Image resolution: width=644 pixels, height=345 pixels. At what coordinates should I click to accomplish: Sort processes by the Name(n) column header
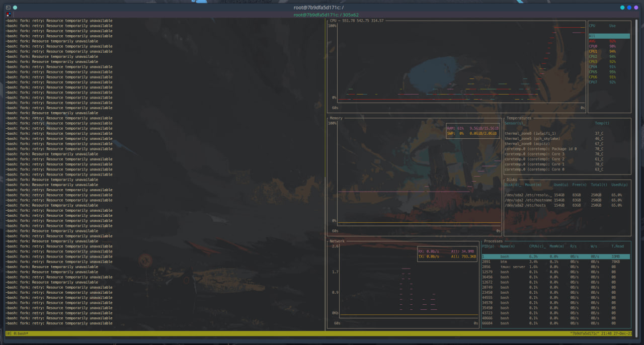coord(508,246)
